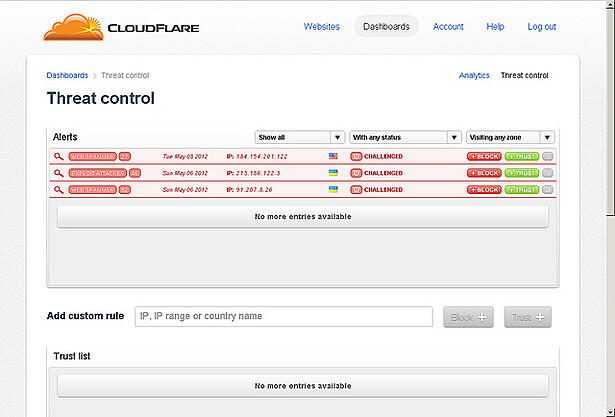Click challenged icon in 91.207.8.26 row
Viewport: 615px width, 417px height.
point(356,189)
